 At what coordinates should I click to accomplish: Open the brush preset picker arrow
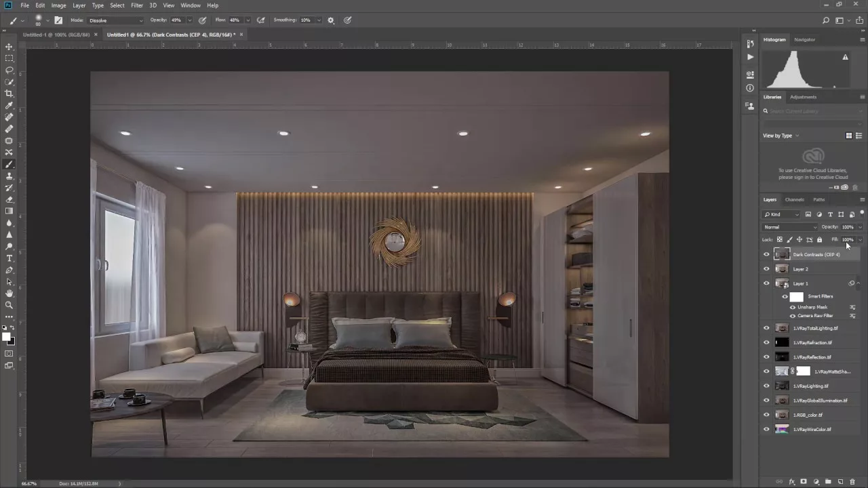coord(46,20)
